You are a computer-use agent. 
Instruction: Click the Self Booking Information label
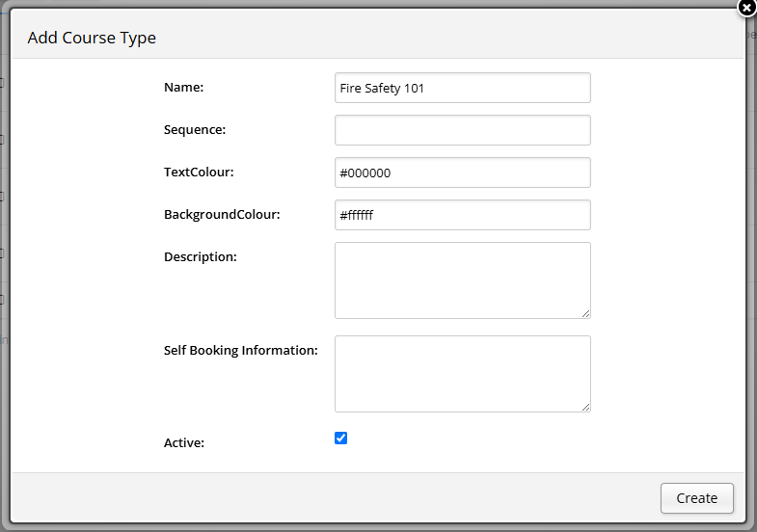pyautogui.click(x=240, y=350)
